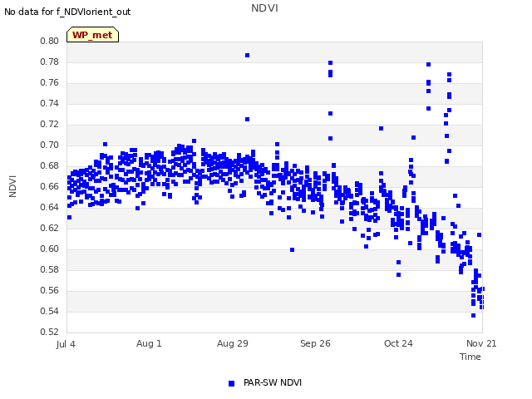Click the isolated data point at NDVI 0.60
Screen dimensions: 532x399
click(x=292, y=249)
